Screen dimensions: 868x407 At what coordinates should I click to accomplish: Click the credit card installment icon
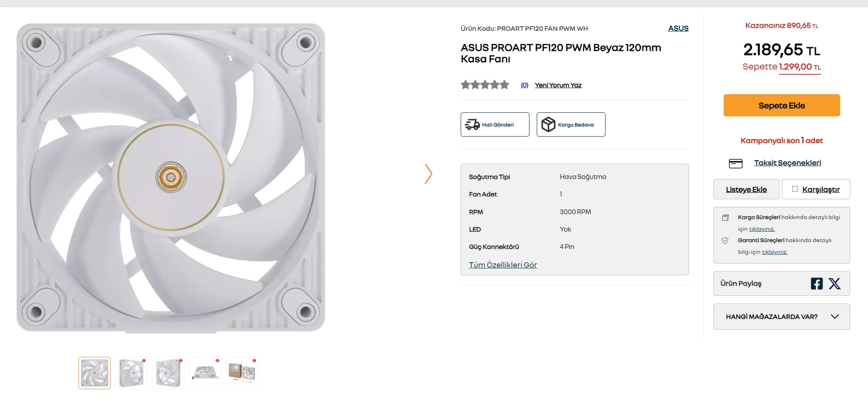pos(736,163)
